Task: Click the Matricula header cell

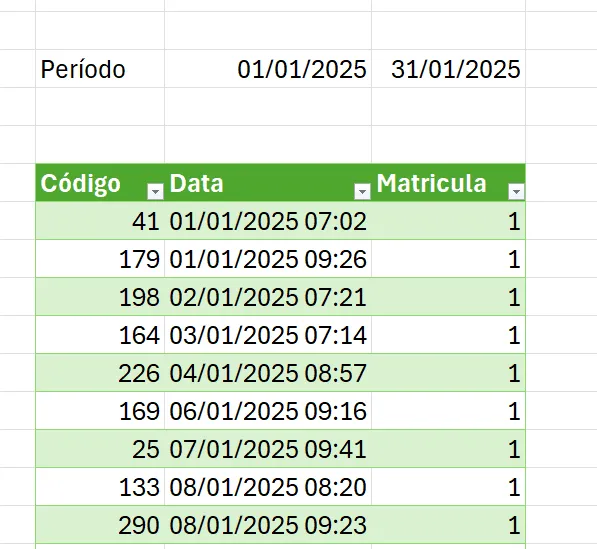Action: [x=449, y=183]
